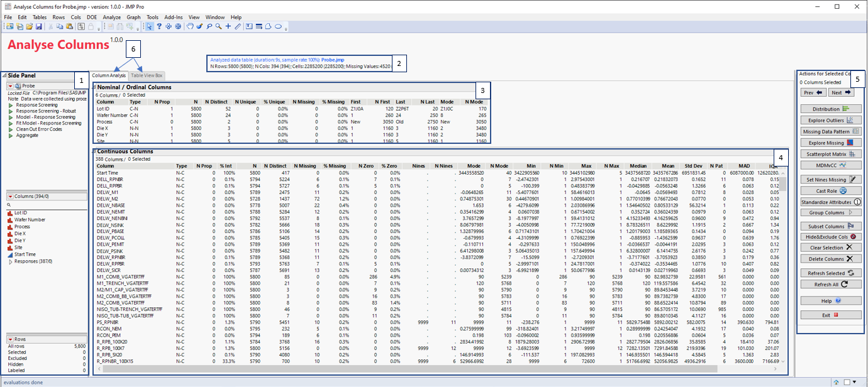Click the help question-mark tool
868x387 pixels.
click(159, 26)
